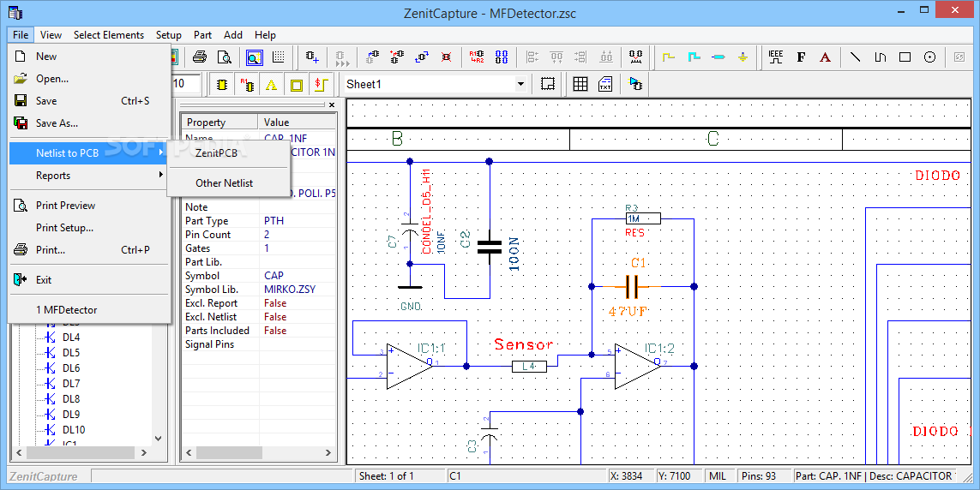980x490 pixels.
Task: Click the blue arrow chip icon
Action: pyautogui.click(x=635, y=84)
